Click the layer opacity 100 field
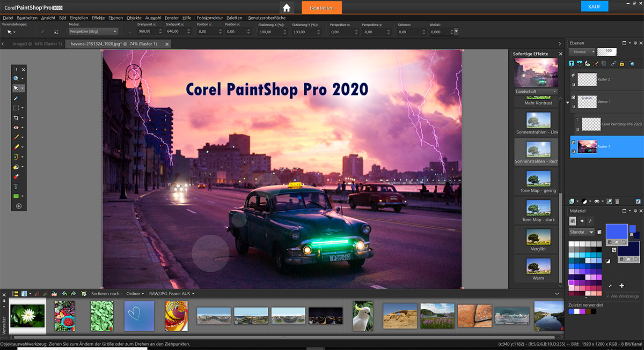Viewport: 644px width, 350px height. (607, 52)
